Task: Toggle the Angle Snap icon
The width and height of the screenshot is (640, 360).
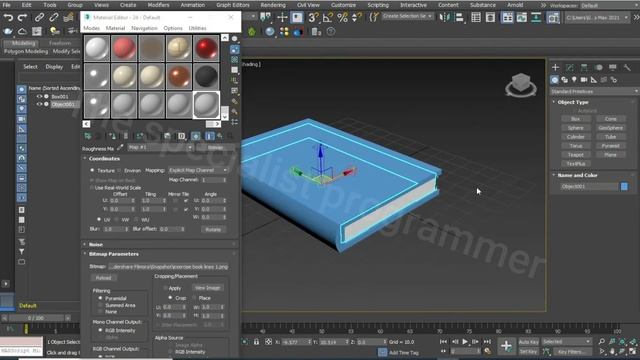Action: pyautogui.click(x=328, y=17)
